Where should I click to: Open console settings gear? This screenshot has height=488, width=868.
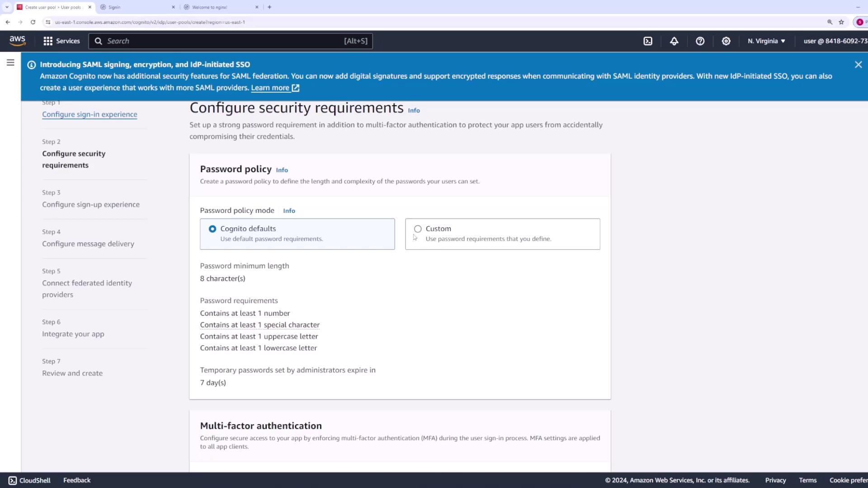tap(726, 41)
